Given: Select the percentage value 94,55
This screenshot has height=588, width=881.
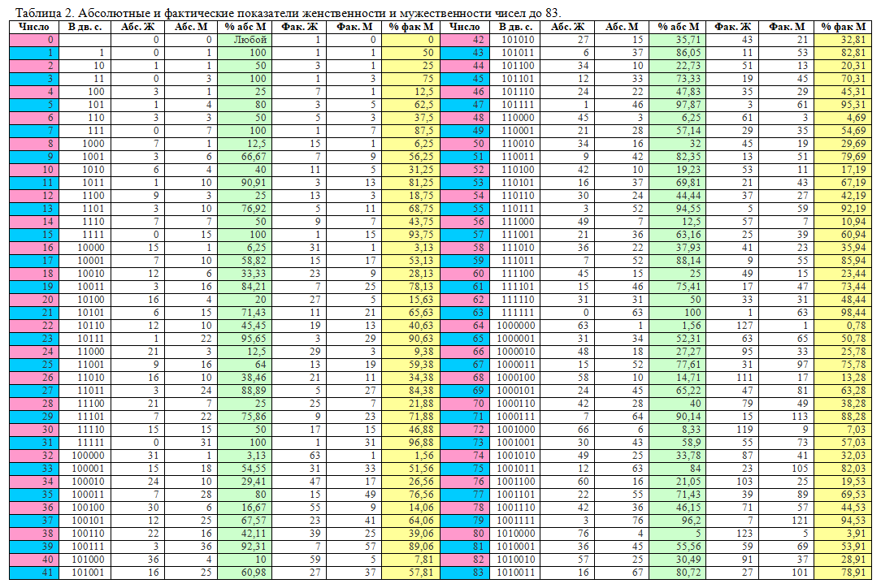Looking at the screenshot, I should 688,209.
